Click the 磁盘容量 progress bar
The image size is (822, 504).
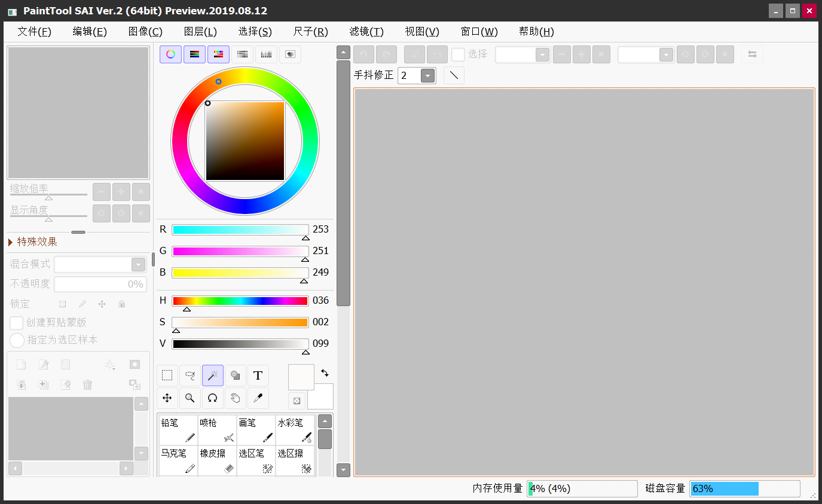point(745,488)
